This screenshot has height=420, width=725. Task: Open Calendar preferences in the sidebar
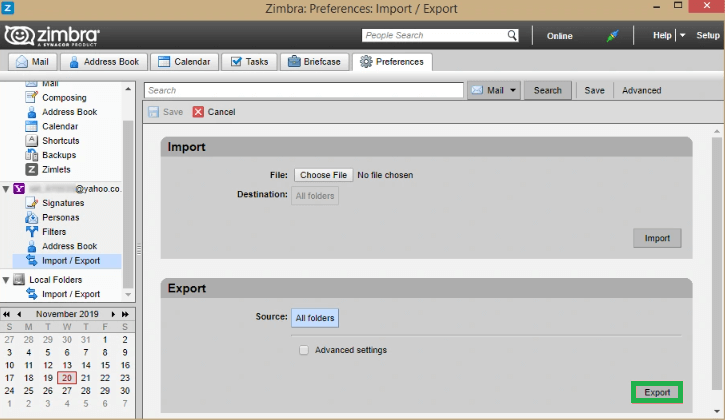[x=60, y=126]
